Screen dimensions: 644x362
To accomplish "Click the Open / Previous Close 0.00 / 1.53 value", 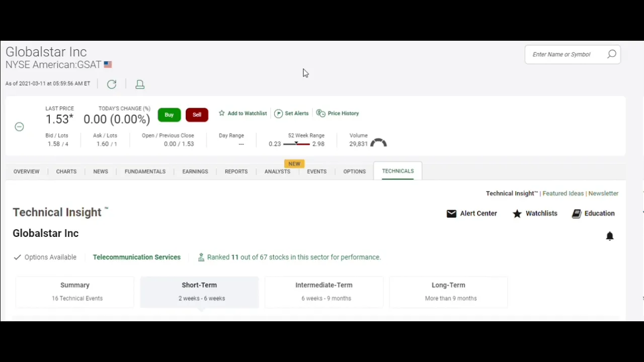I will 179,144.
